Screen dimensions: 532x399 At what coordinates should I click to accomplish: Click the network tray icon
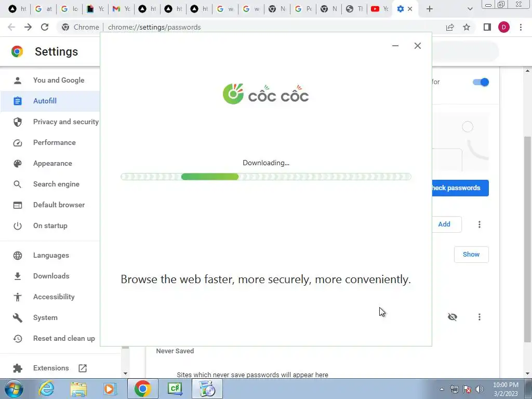coord(454,389)
